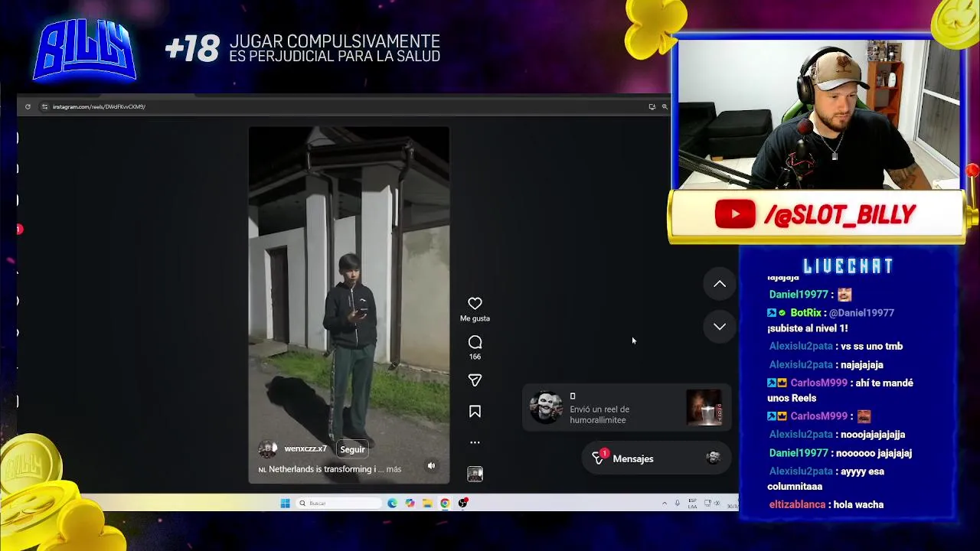
Task: Open File Explorer from the taskbar
Action: pyautogui.click(x=427, y=503)
